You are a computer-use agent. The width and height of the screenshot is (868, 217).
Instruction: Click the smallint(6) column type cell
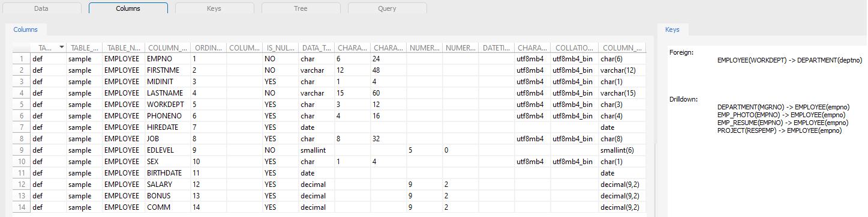(622, 150)
